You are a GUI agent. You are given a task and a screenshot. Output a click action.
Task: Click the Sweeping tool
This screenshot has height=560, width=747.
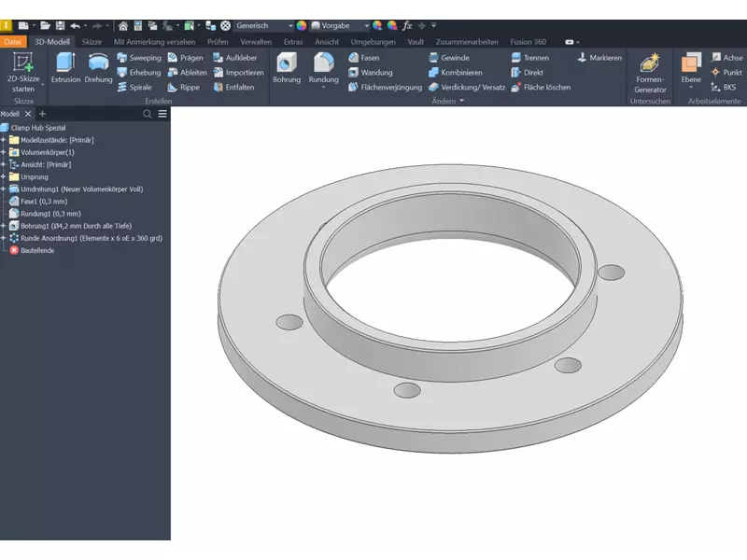[x=138, y=58]
